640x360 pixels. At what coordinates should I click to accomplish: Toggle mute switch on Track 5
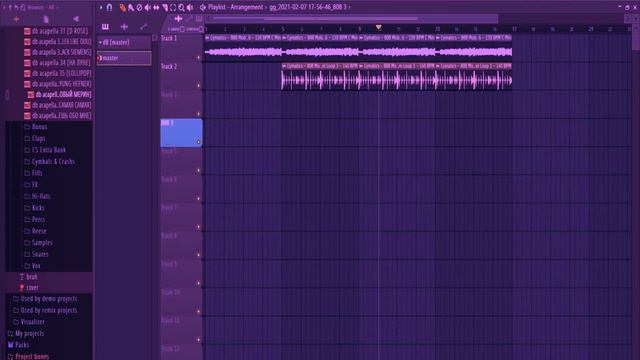coord(199,170)
